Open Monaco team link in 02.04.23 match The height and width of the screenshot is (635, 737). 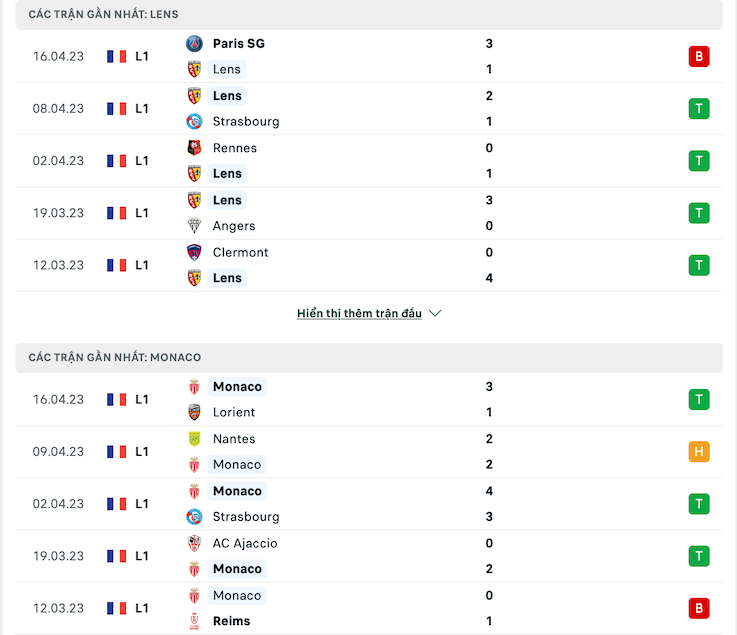(237, 491)
